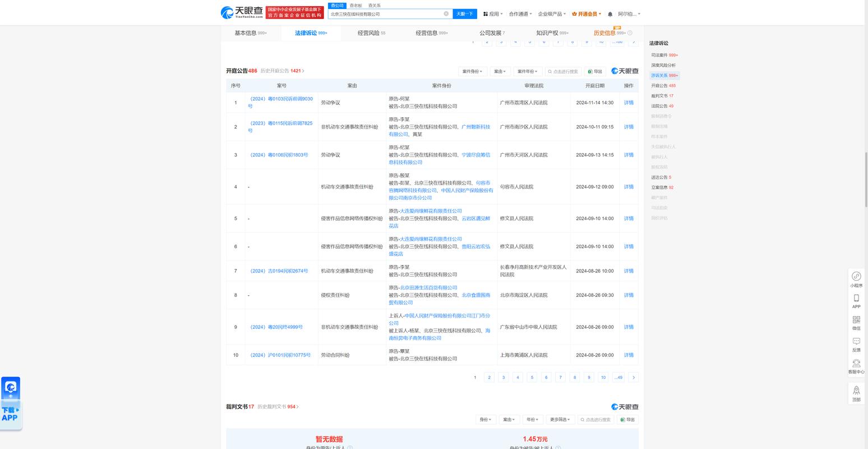Export 开庭公告 list via 导出
The width and height of the screenshot is (868, 449).
[595, 71]
